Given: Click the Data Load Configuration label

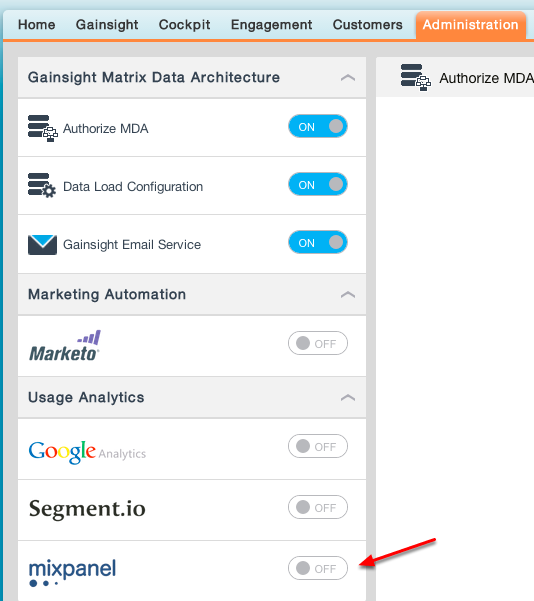Looking at the screenshot, I should click(x=133, y=187).
